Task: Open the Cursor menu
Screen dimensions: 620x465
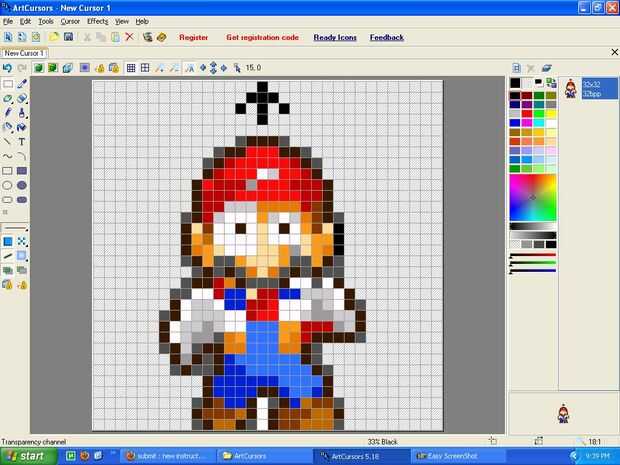Action: click(x=70, y=21)
